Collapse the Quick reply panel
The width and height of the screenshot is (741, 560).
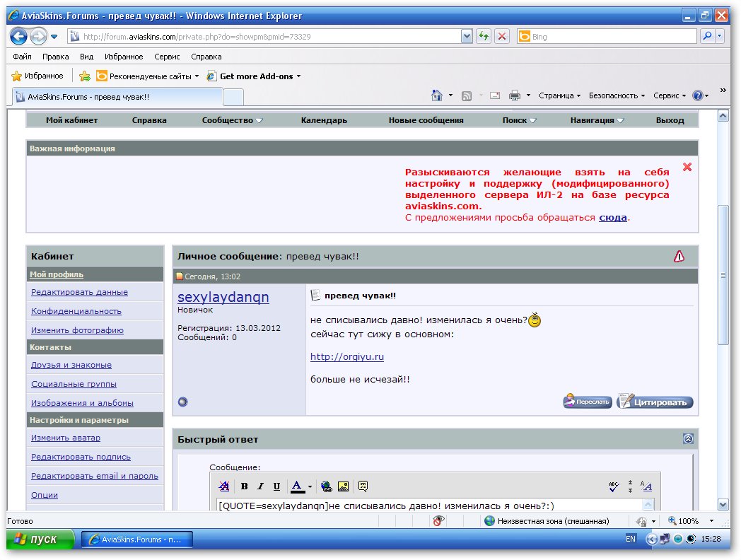coord(688,438)
